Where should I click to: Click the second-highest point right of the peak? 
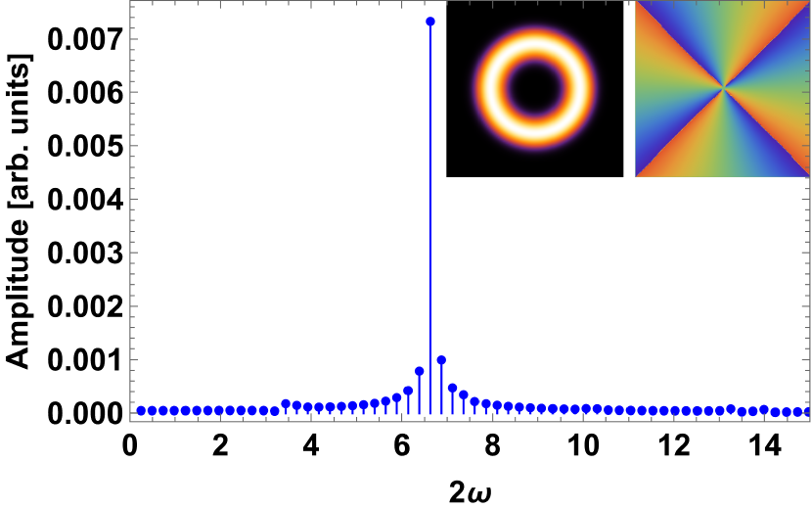(441, 360)
